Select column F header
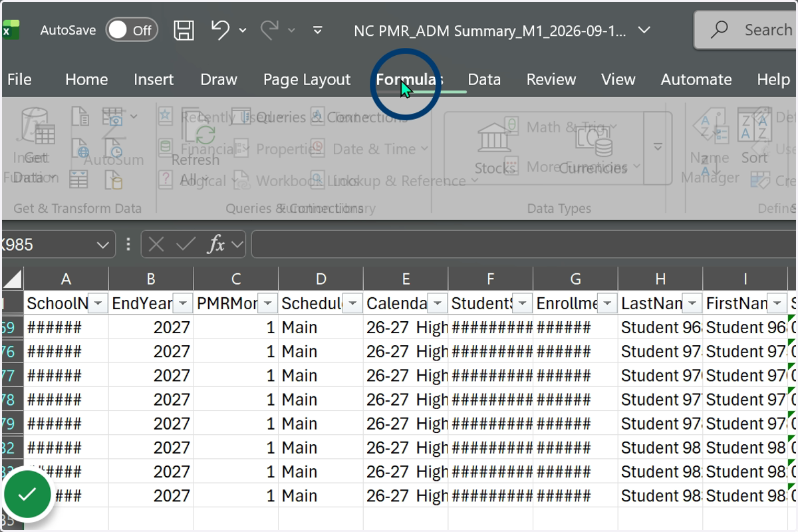Viewport: 798px width, 532px height. [x=491, y=279]
